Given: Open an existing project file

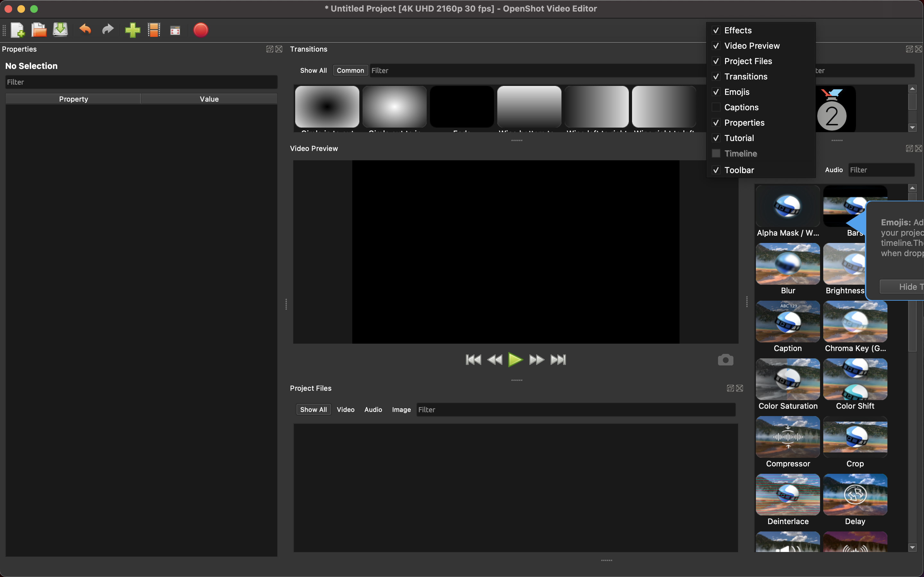Looking at the screenshot, I should pos(38,30).
